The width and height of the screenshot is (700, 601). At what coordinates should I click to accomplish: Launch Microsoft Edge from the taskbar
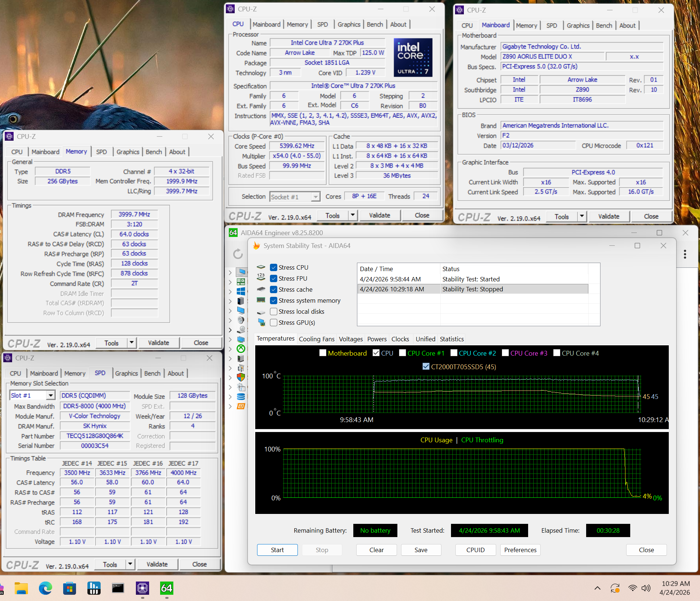click(x=46, y=588)
